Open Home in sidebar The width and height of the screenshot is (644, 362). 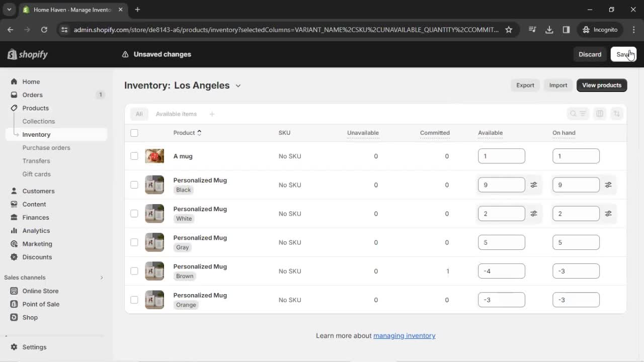31,81
